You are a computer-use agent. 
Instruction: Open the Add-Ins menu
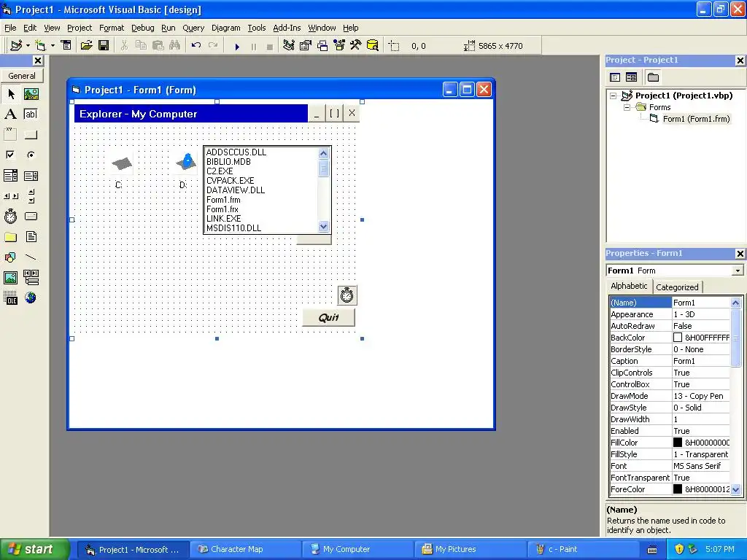[287, 28]
